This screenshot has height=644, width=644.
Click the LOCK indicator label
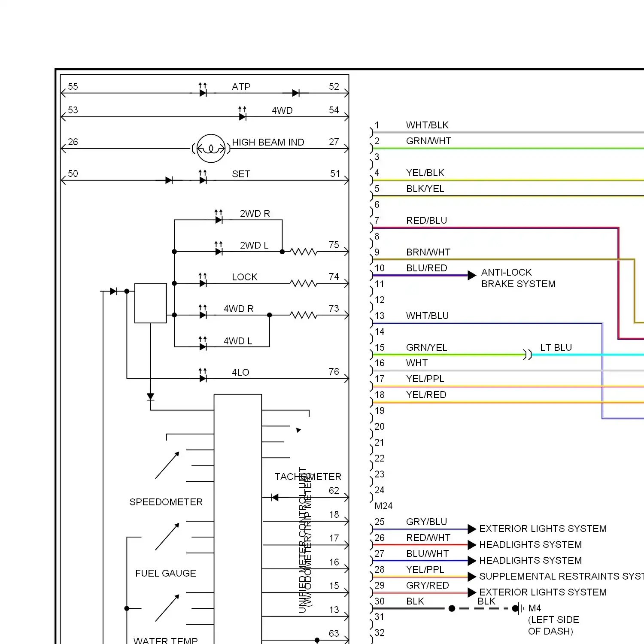245,277
